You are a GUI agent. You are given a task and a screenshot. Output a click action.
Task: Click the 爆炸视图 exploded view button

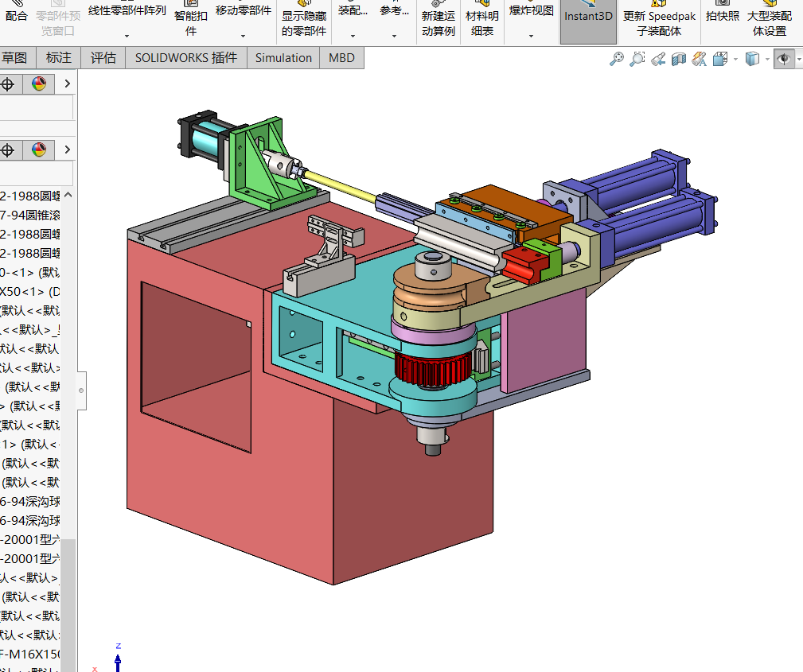pyautogui.click(x=531, y=11)
